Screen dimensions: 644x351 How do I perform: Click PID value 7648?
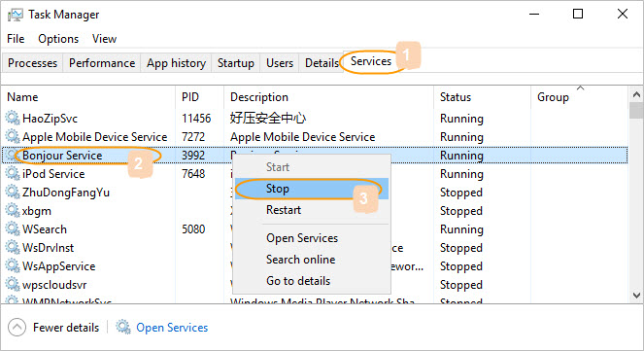click(x=193, y=174)
